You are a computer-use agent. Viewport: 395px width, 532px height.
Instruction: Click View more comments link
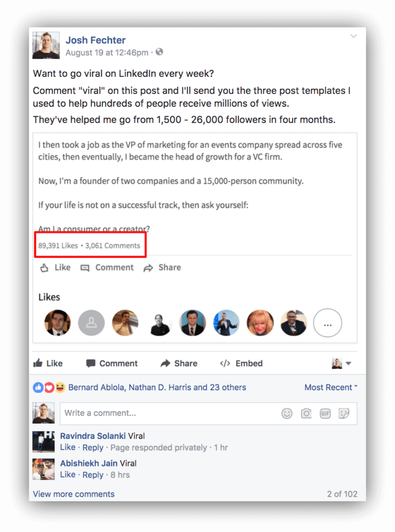coord(74,494)
